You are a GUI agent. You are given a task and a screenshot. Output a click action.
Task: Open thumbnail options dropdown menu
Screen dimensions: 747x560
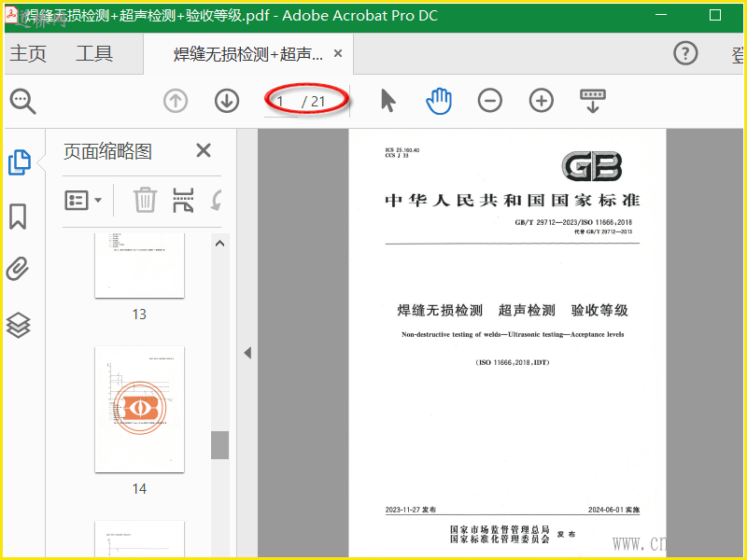pos(83,200)
